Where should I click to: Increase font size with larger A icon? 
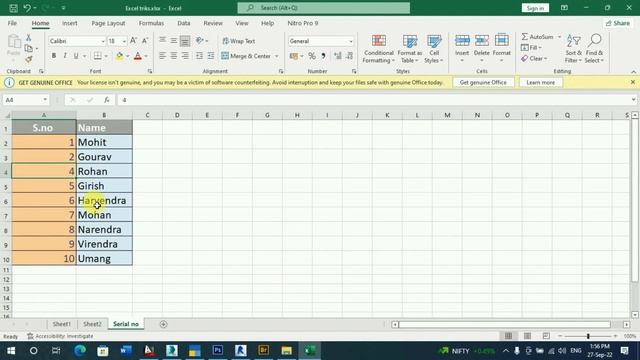click(133, 41)
